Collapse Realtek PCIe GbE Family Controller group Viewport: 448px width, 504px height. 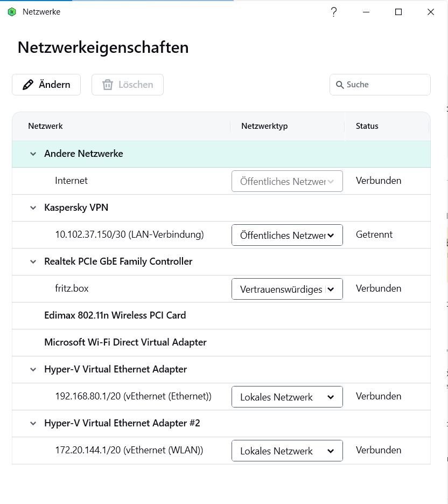point(33,261)
